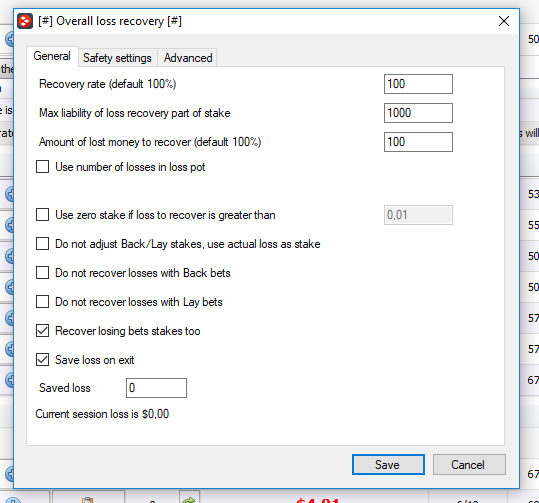Enable Use number of losses in loss pot
This screenshot has width=539, height=503.
click(x=43, y=167)
